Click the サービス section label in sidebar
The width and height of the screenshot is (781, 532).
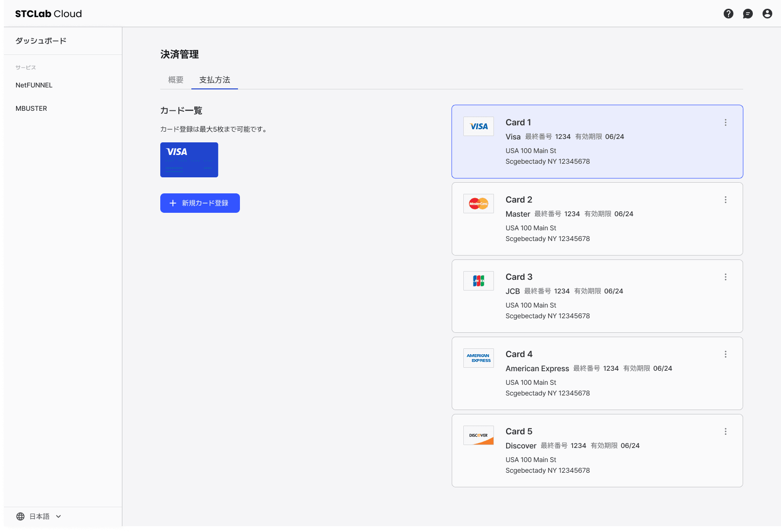tap(26, 68)
